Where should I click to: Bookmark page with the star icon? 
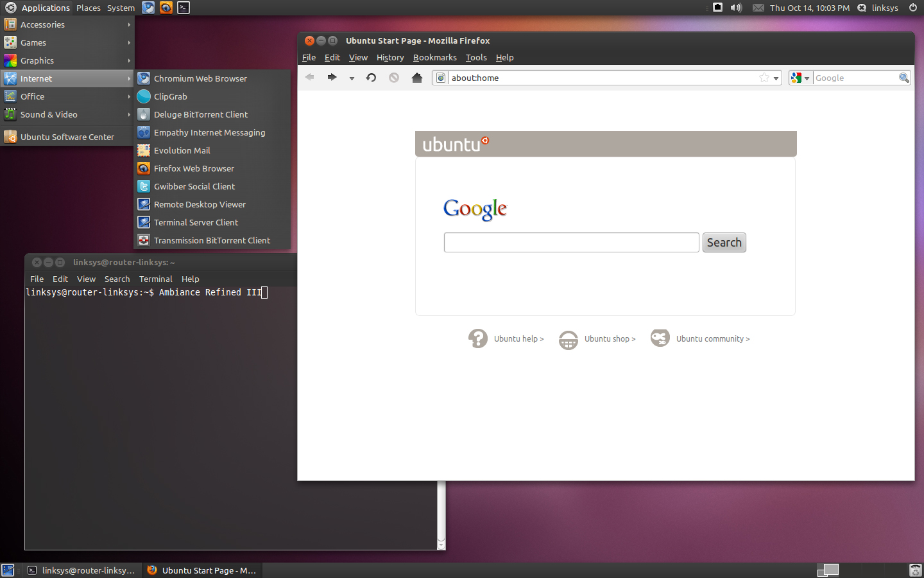pyautogui.click(x=764, y=78)
